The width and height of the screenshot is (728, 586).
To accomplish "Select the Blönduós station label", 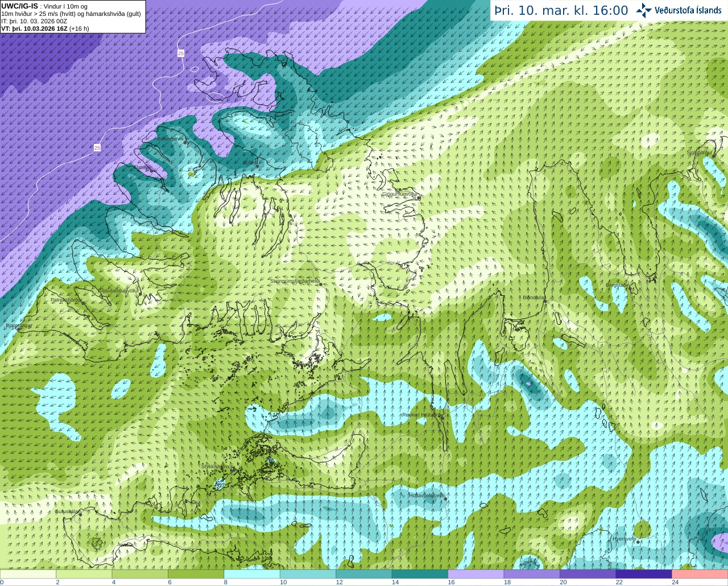I will click(x=534, y=298).
